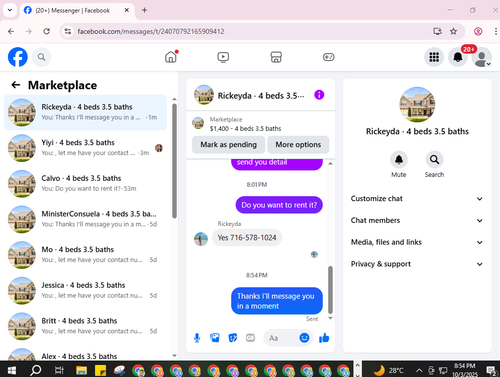This screenshot has height=377, width=500.
Task: Open MinisterConsuela conversation
Action: (x=85, y=219)
